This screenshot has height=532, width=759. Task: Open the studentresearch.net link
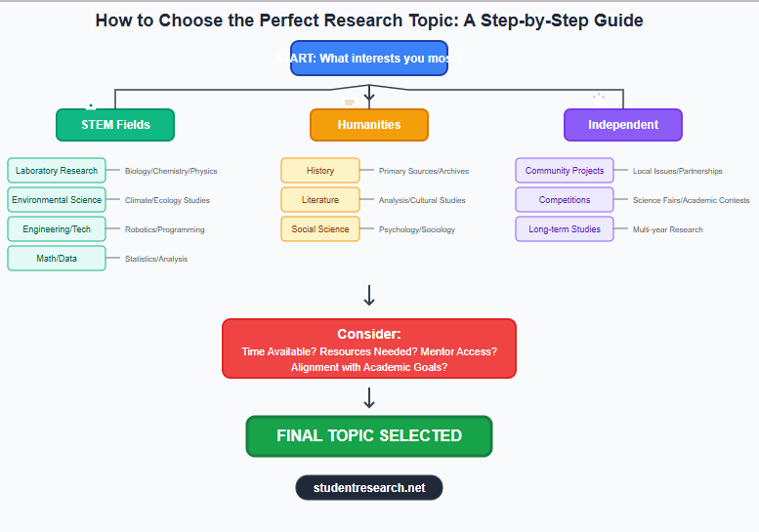click(x=369, y=488)
